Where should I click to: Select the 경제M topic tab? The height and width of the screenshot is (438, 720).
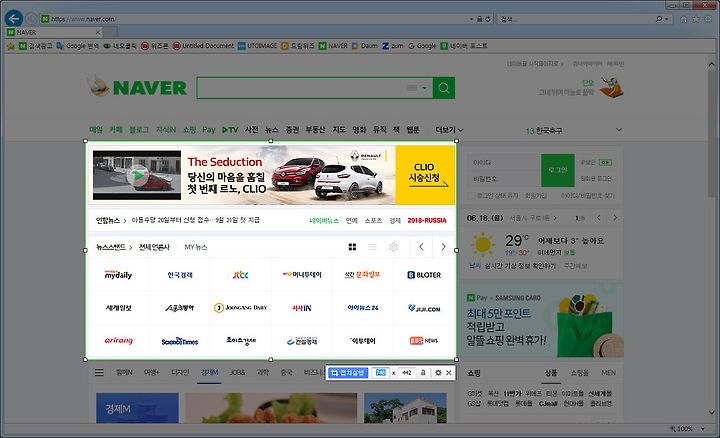(209, 372)
